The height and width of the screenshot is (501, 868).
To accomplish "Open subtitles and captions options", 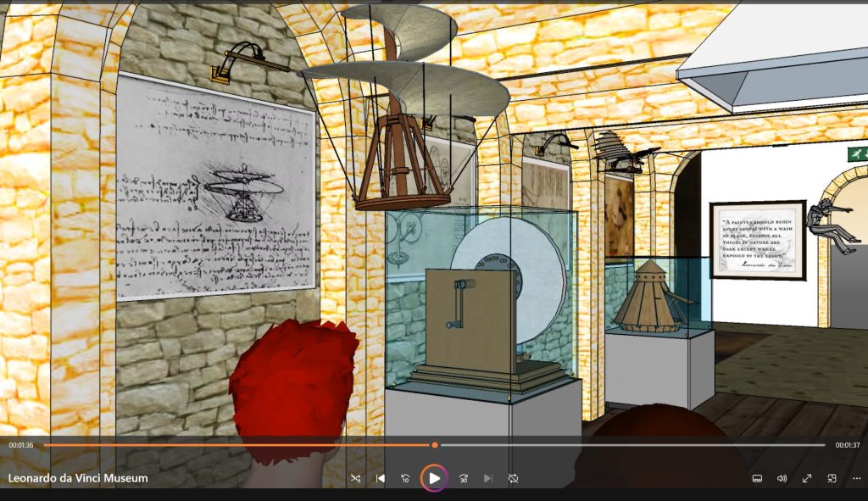I will (757, 478).
